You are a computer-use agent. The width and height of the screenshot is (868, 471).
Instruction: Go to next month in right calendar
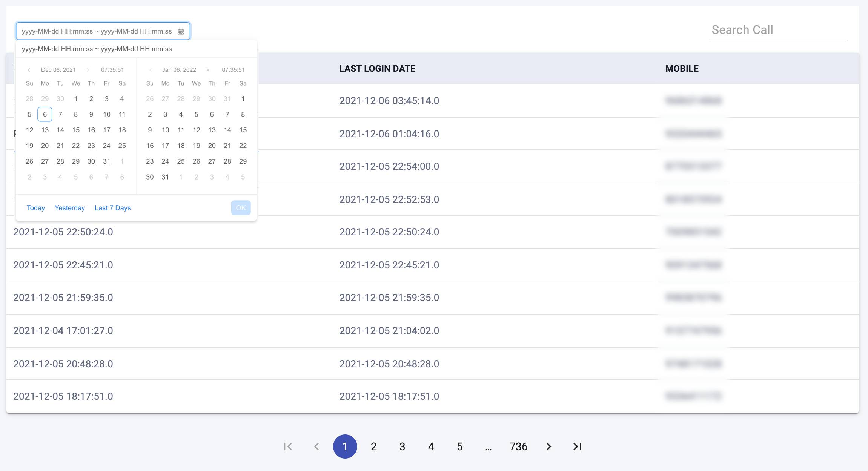pos(207,70)
